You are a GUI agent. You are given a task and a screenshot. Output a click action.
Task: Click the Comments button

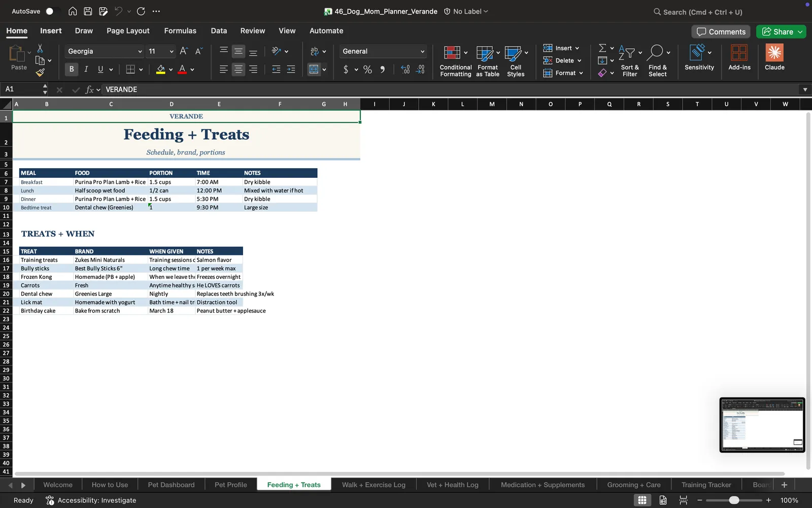[x=721, y=31]
